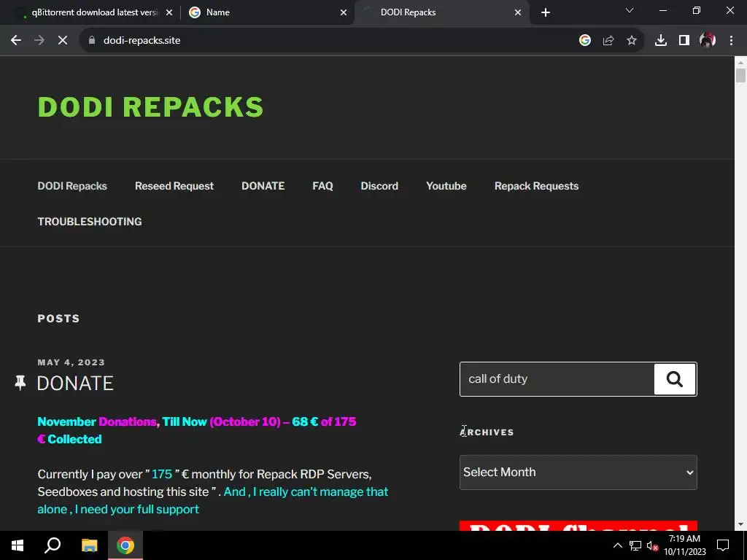747x560 pixels.
Task: Open the DONATE post title
Action: pos(75,384)
